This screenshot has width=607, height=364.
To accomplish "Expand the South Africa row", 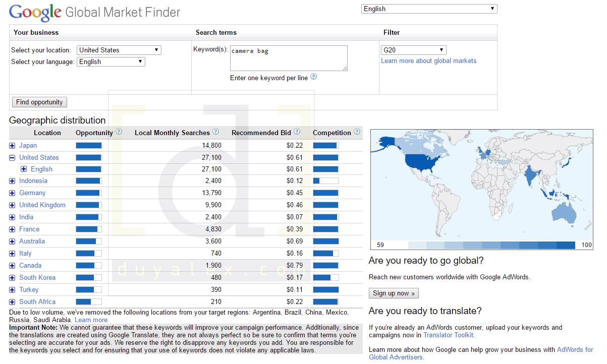I will 12,302.
